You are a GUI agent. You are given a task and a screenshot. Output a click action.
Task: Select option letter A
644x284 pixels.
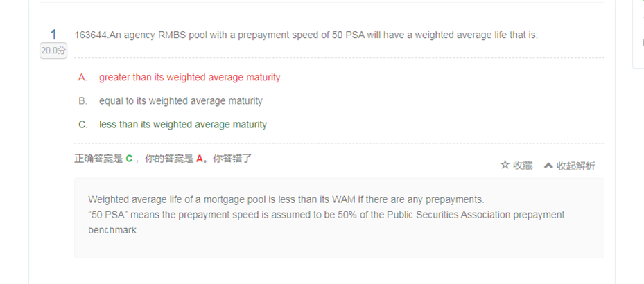82,78
